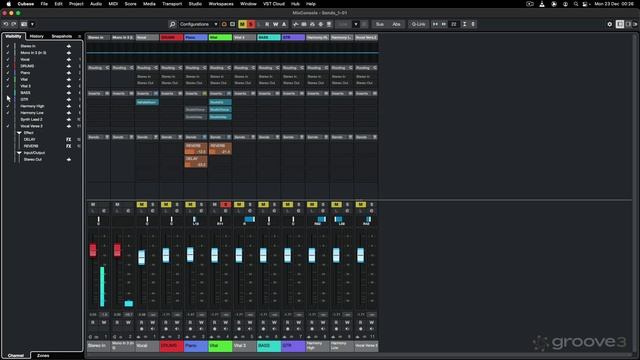Click the left zone layout icon at top right
Image resolution: width=640 pixels, height=360 pixels.
(x=620, y=24)
